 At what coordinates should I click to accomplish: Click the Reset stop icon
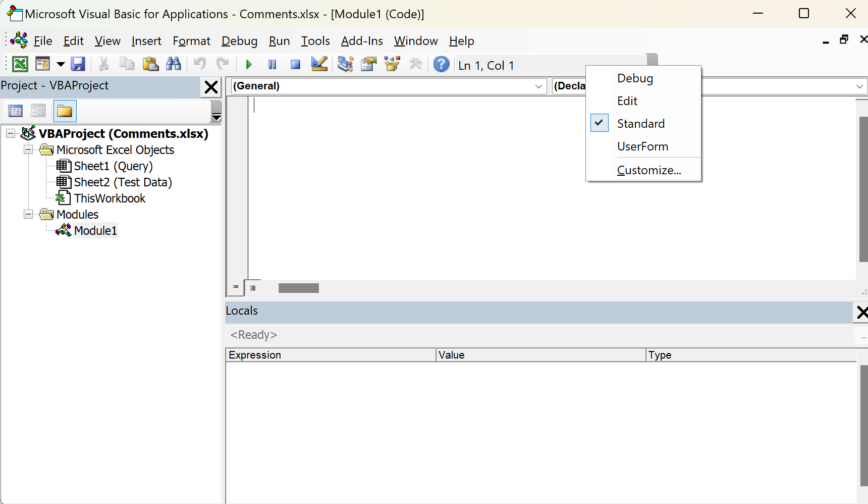click(296, 64)
